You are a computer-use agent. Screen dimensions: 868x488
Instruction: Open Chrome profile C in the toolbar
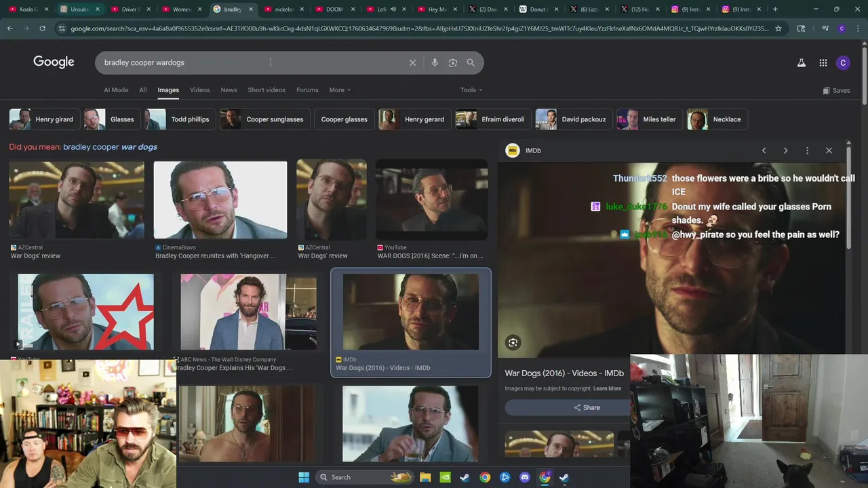[842, 28]
